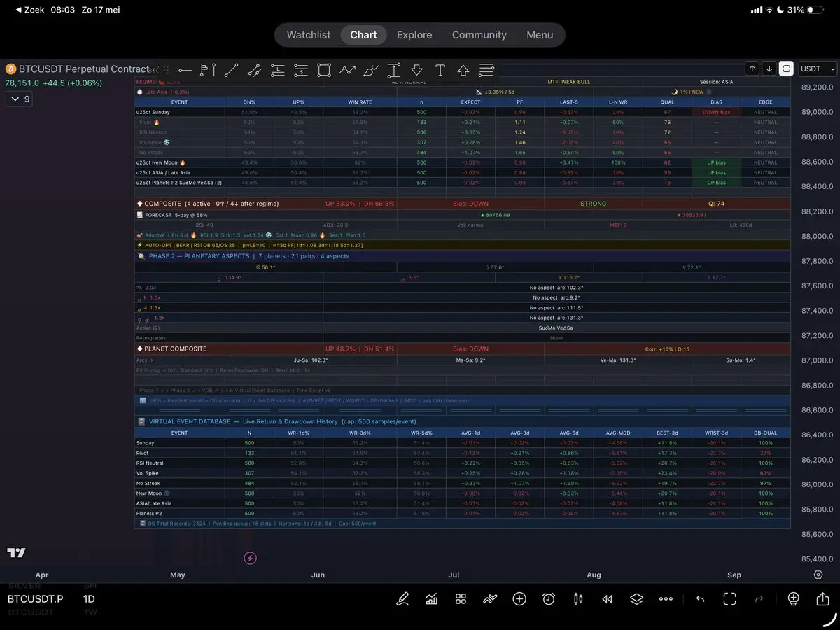Viewport: 840px width, 630px height.
Task: Open the indicators chart icon
Action: coord(432,599)
